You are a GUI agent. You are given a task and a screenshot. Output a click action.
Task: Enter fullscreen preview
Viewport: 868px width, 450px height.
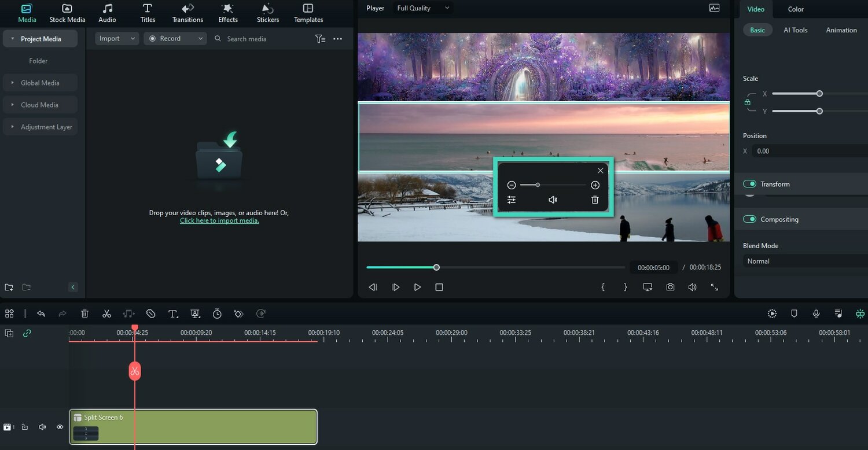tap(715, 287)
